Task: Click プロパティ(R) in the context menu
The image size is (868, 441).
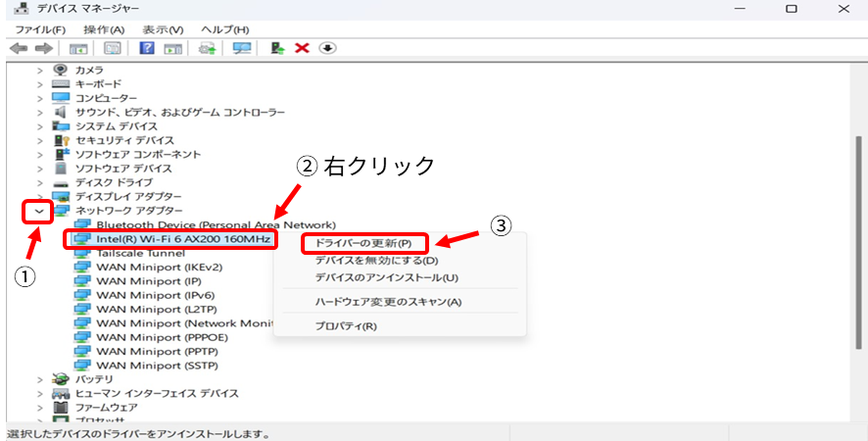Action: (x=345, y=325)
